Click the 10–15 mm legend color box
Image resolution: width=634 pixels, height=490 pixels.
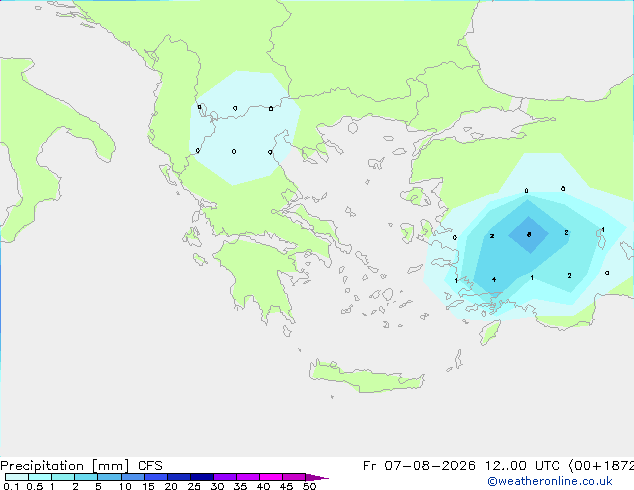click(133, 477)
